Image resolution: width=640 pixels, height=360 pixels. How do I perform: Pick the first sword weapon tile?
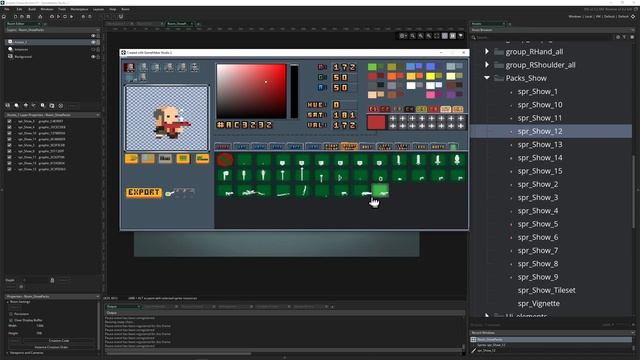(x=399, y=160)
